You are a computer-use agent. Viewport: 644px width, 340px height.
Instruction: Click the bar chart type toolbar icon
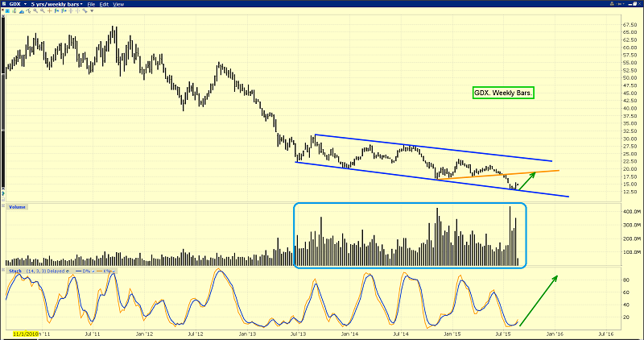pyautogui.click(x=14, y=11)
